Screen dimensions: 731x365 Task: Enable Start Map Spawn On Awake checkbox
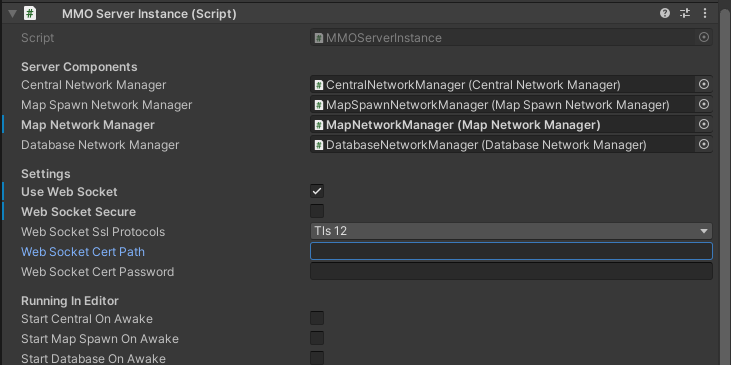(x=317, y=338)
